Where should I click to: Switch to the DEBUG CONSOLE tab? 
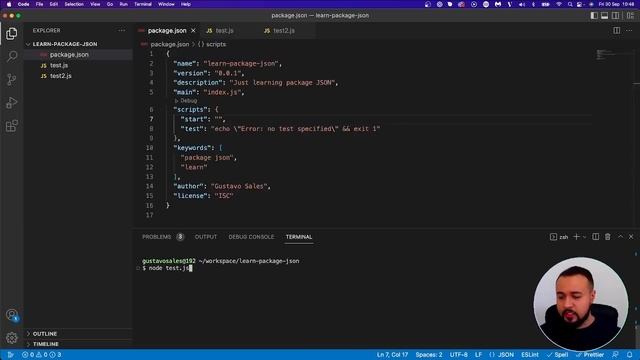[251, 237]
